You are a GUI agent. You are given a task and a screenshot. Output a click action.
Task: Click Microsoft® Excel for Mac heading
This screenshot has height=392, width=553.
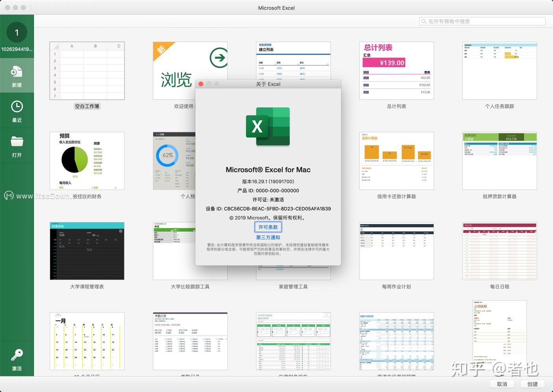268,170
